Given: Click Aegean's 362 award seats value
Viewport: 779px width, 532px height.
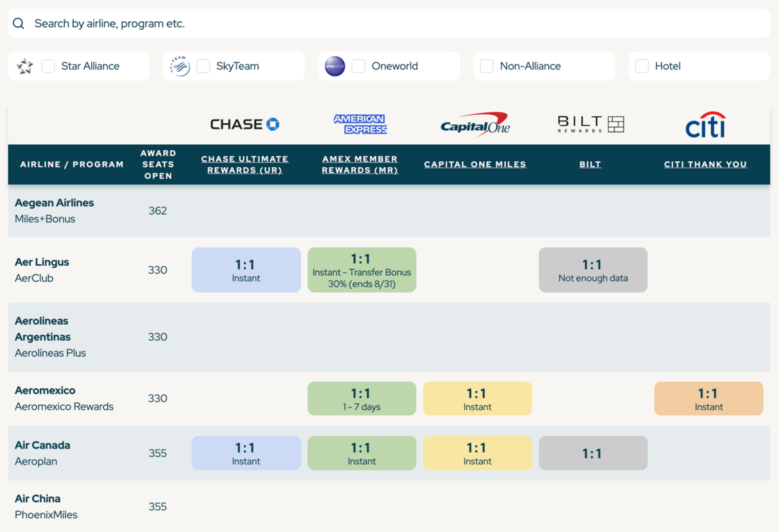Looking at the screenshot, I should (x=158, y=211).
